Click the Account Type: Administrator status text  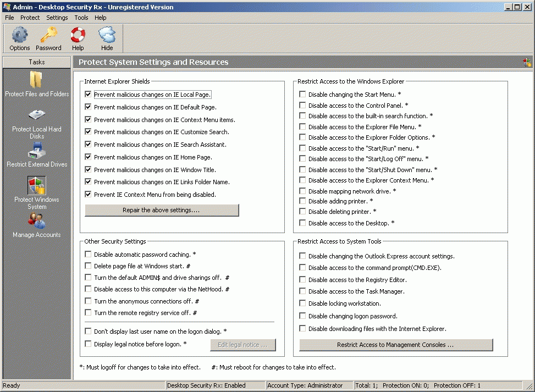point(305,385)
